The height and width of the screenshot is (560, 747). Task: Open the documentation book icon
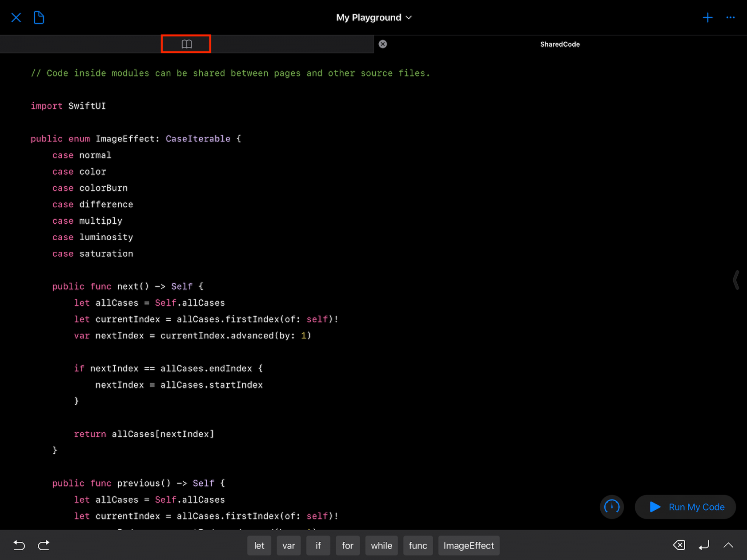click(x=186, y=44)
